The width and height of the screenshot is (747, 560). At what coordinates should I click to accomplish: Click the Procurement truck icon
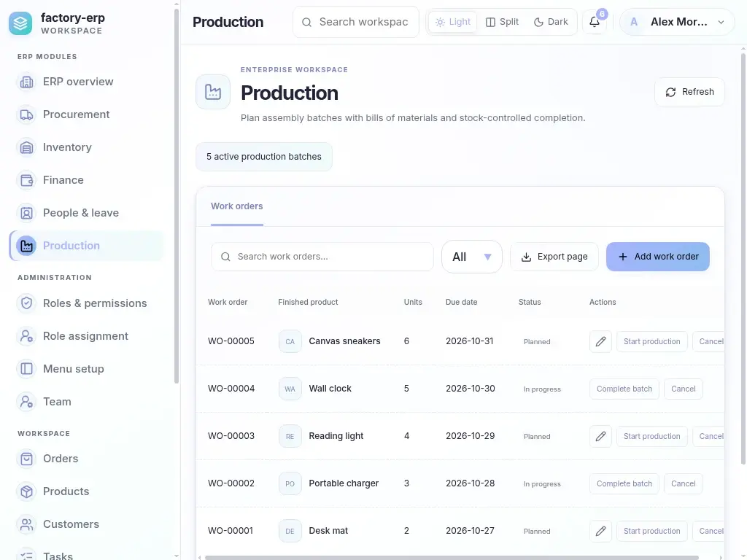[x=27, y=114]
